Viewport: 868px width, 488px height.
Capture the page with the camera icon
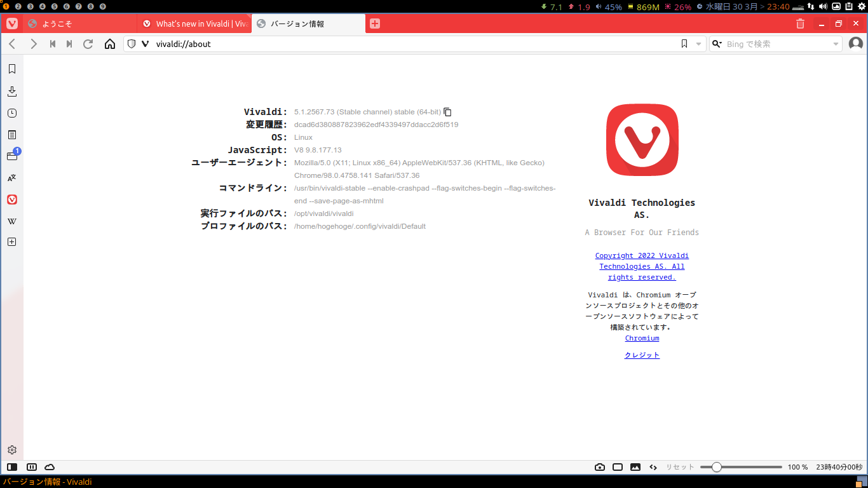pyautogui.click(x=600, y=467)
